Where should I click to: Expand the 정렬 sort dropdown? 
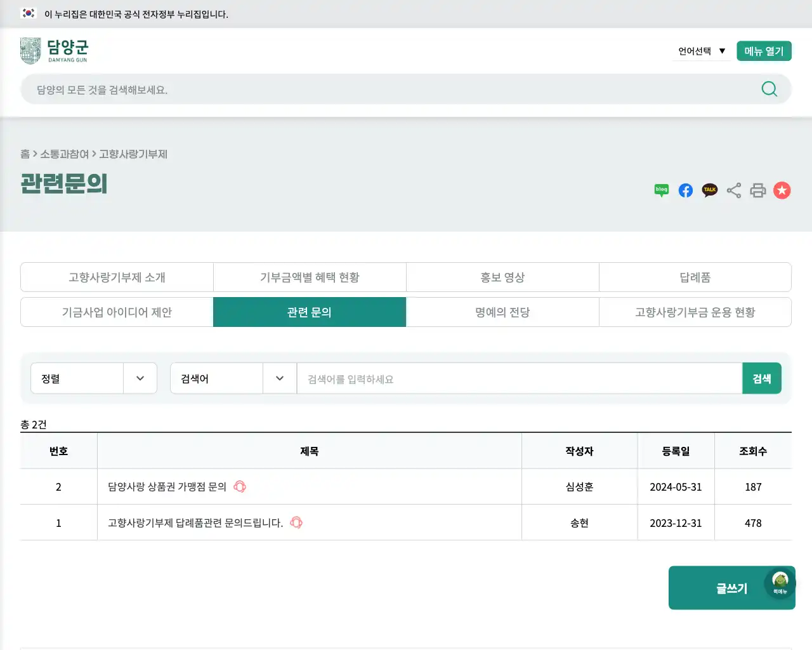(x=94, y=378)
